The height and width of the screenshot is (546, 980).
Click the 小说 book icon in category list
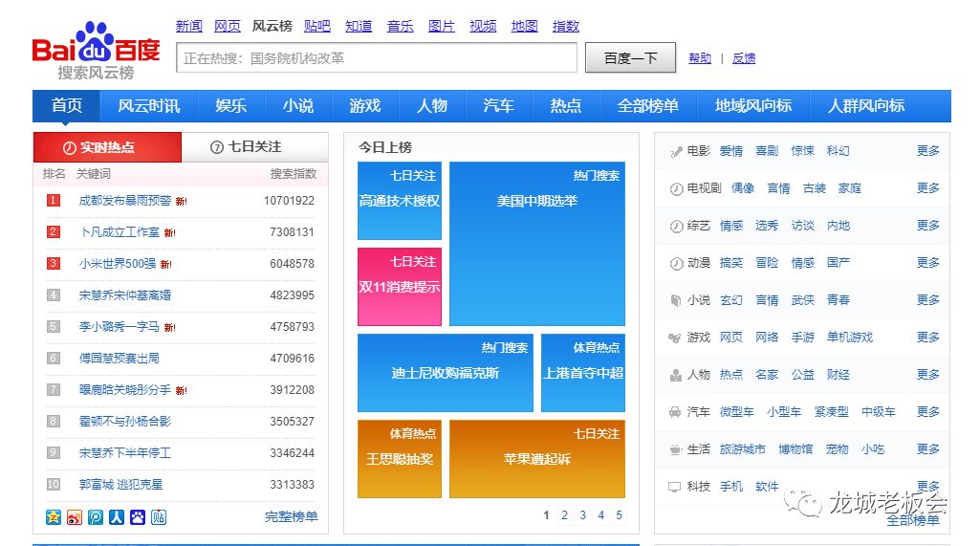[676, 301]
